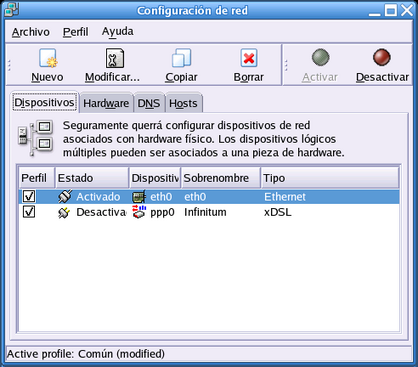Click the Activado status text
The height and width of the screenshot is (367, 418).
tap(98, 197)
